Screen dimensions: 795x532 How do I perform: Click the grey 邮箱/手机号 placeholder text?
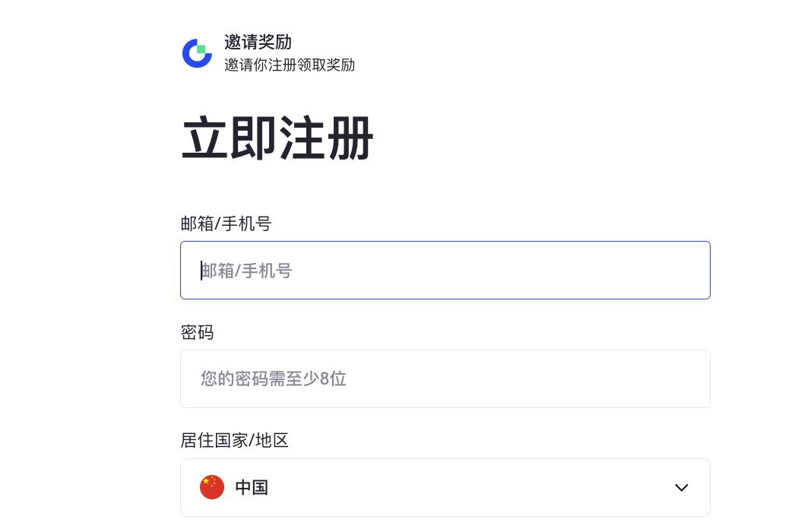coord(247,271)
